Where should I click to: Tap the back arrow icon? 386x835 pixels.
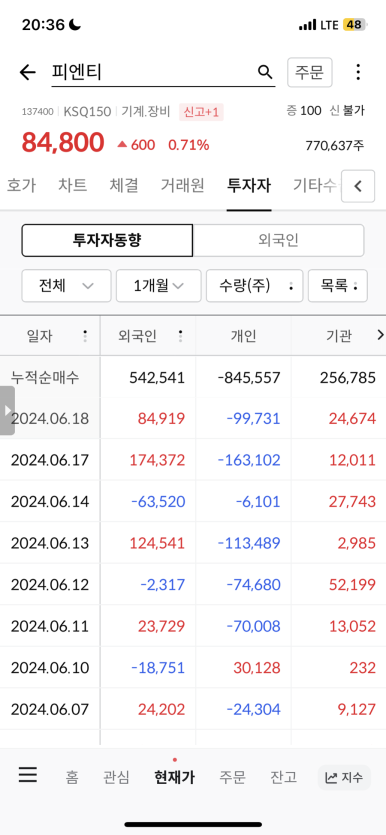[x=27, y=72]
